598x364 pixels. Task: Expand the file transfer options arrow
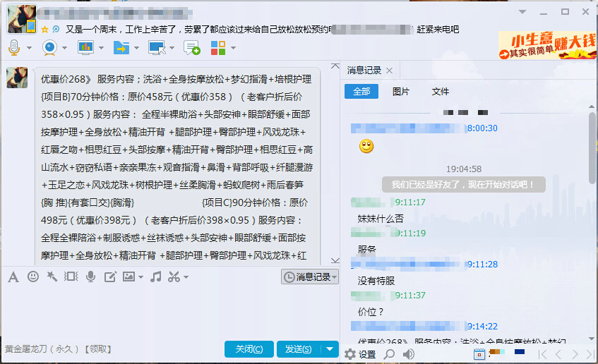tap(136, 48)
